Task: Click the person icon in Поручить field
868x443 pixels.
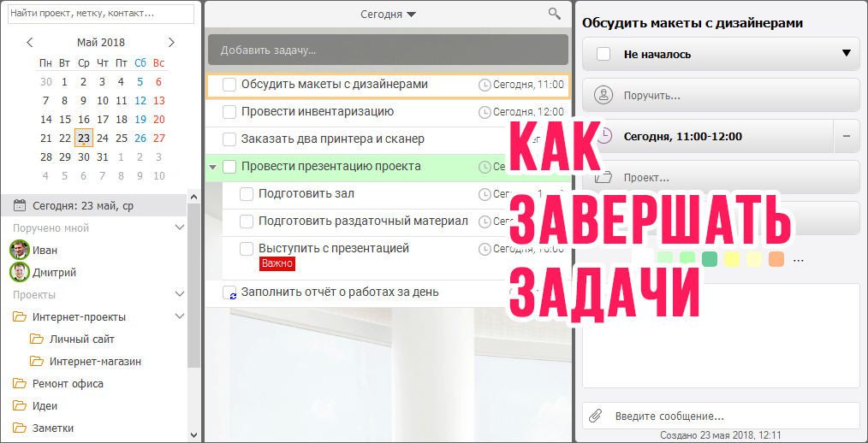Action: 603,95
